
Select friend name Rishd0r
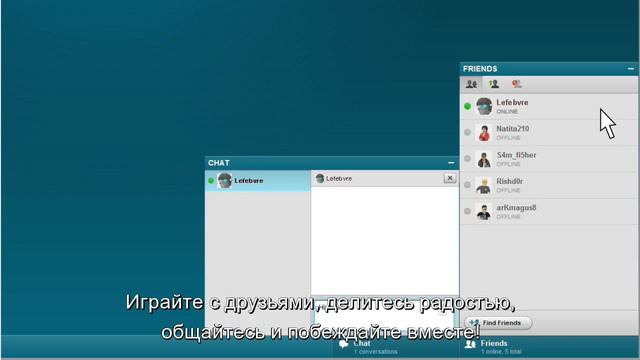pos(509,181)
